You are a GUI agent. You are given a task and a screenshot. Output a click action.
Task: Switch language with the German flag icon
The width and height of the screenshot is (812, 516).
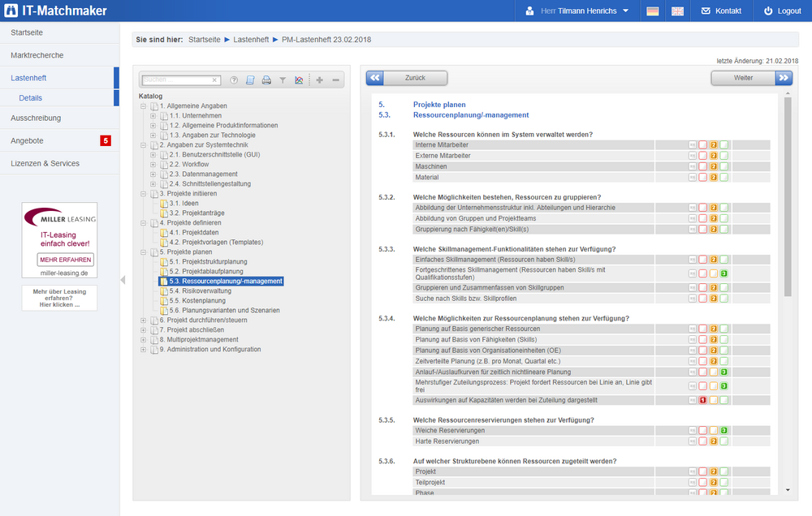pos(652,11)
